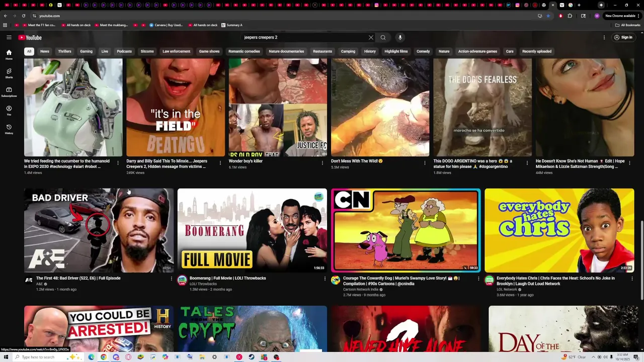Select the Gaming filter chip
The width and height of the screenshot is (644, 362).
[86, 51]
